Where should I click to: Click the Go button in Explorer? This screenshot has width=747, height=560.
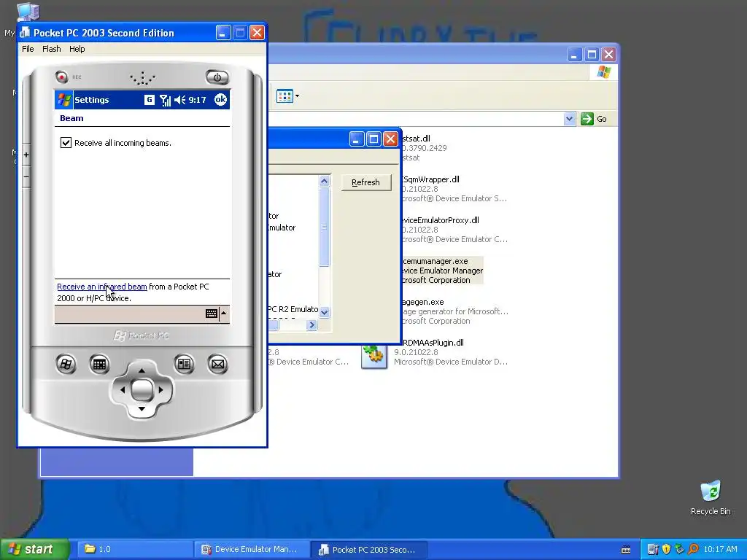point(594,119)
